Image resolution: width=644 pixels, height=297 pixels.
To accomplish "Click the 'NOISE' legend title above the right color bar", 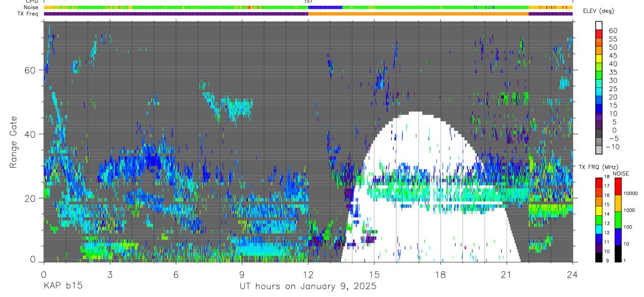I will click(x=620, y=173).
